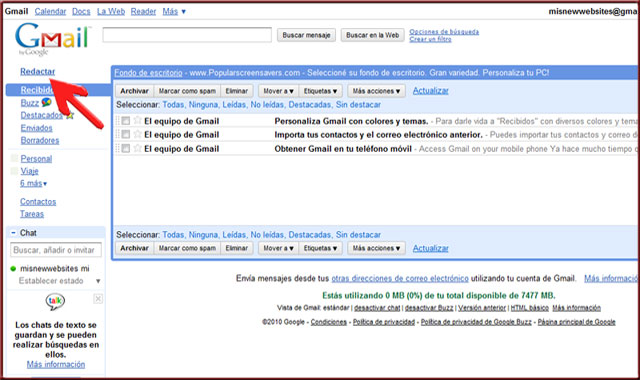The width and height of the screenshot is (640, 380).
Task: Click the Google Talk bubble icon
Action: pyautogui.click(x=55, y=302)
